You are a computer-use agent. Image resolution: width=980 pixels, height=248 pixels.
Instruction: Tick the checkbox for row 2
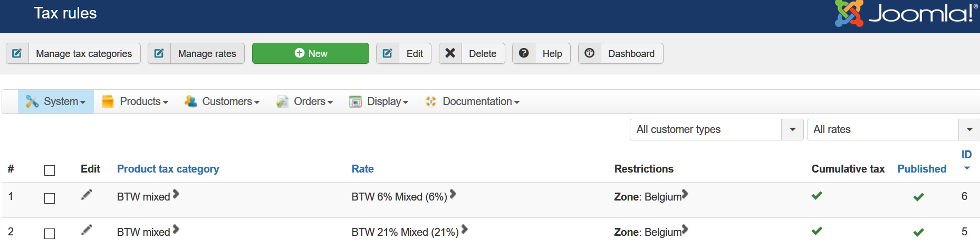pyautogui.click(x=50, y=234)
